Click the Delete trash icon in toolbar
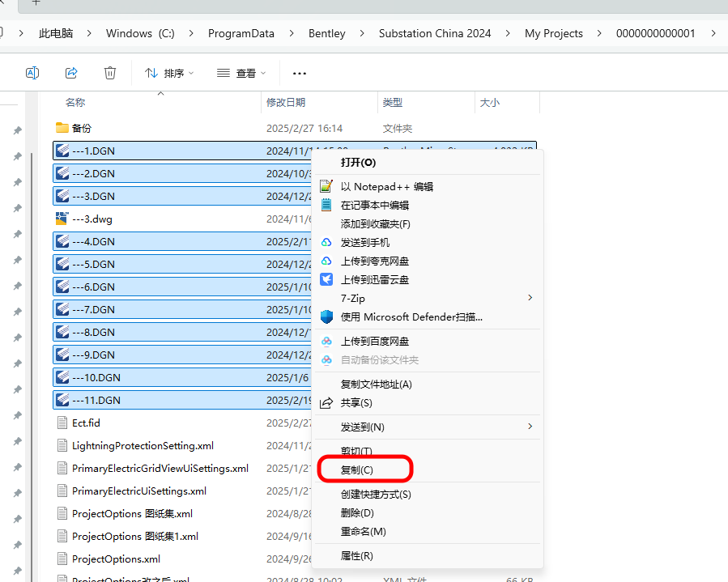The image size is (728, 582). click(110, 73)
